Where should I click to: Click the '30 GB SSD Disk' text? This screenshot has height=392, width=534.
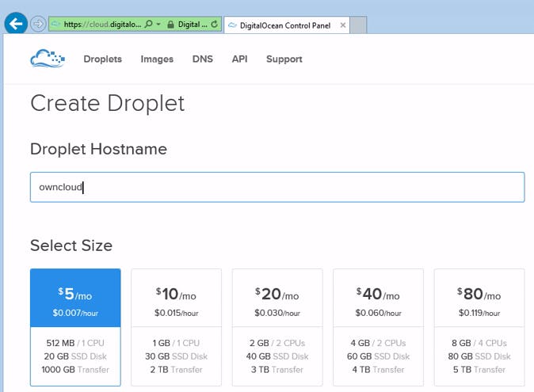(x=176, y=356)
